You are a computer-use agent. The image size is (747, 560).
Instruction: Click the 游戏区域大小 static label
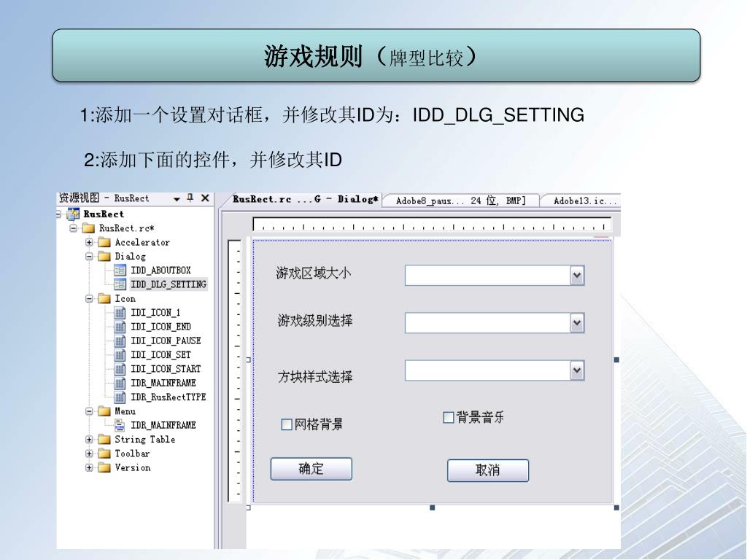point(314,273)
